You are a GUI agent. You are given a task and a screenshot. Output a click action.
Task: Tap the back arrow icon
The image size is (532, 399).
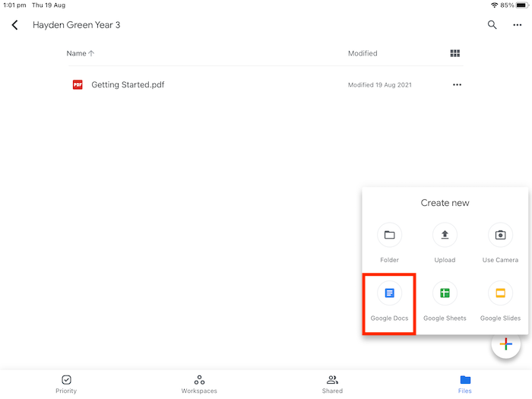click(14, 25)
